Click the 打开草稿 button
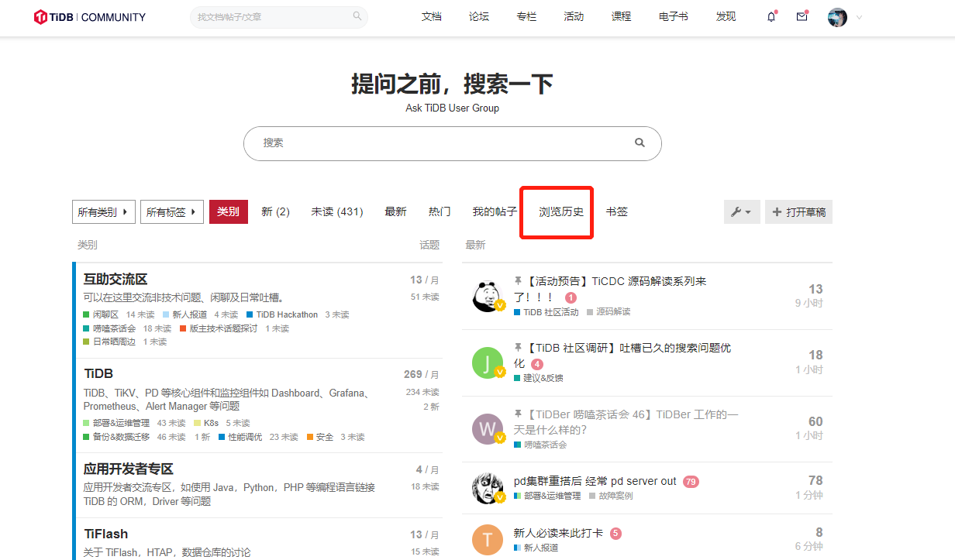 coord(798,211)
